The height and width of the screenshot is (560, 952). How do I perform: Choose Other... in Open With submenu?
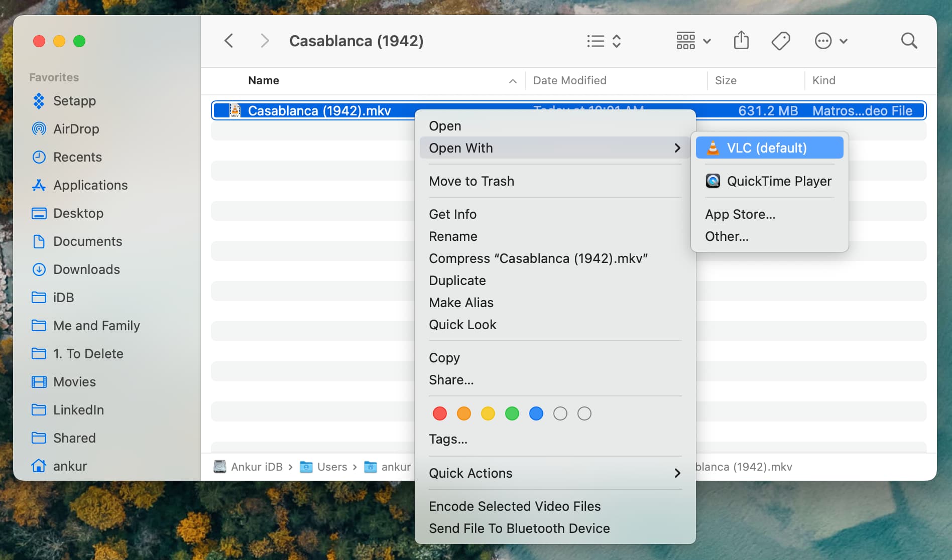[770, 236]
